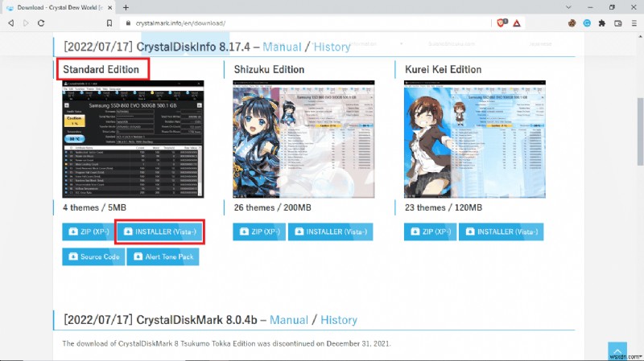This screenshot has height=361, width=644.
Task: Download Kurei Kei Edition ZIP (XP-)
Action: [430, 232]
